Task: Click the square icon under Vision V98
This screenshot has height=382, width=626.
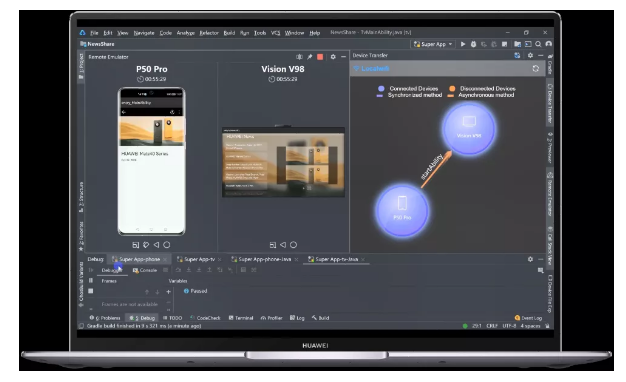Action: tap(273, 245)
